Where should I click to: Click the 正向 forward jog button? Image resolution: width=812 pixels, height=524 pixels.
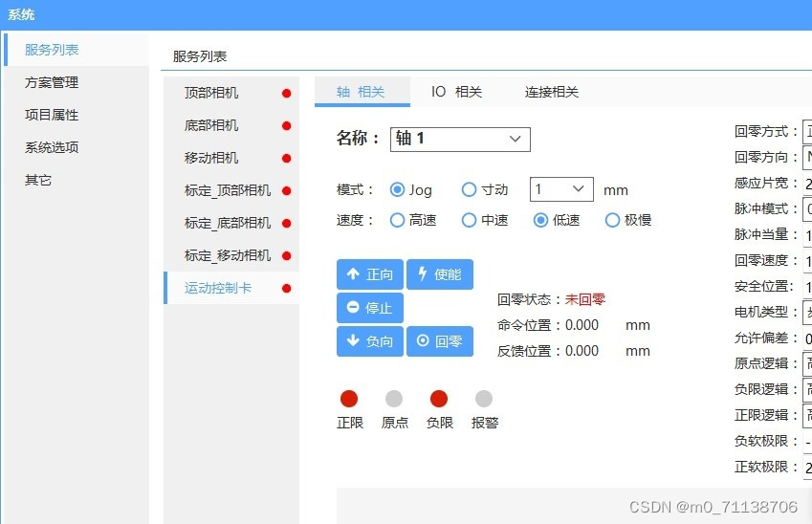[370, 274]
